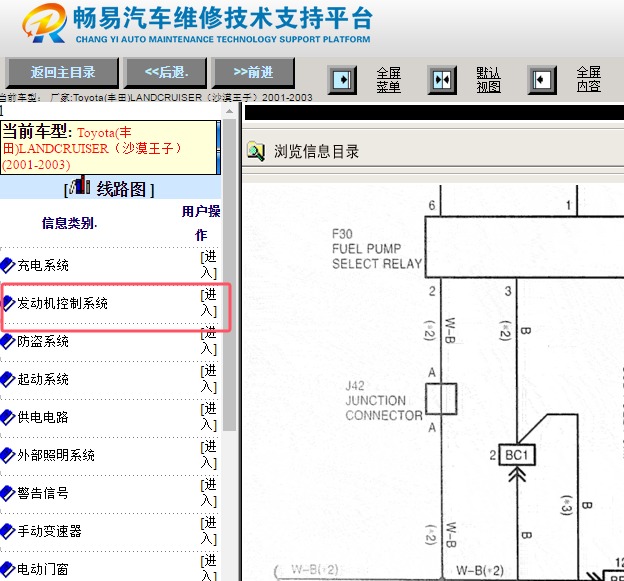Click the scrollbar of the 当前车型 box

tap(218, 147)
